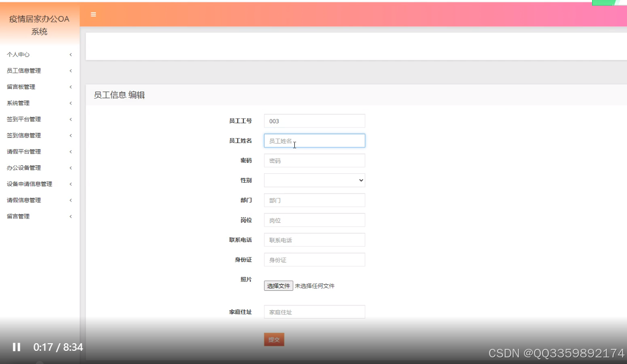Focus the 岗位 input field
The image size is (627, 364).
[315, 220]
